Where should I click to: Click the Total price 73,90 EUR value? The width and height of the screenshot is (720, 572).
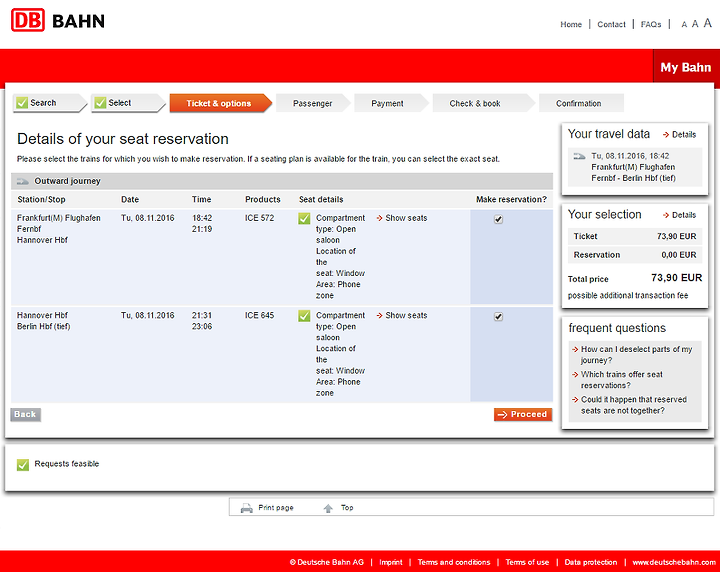[x=676, y=278]
